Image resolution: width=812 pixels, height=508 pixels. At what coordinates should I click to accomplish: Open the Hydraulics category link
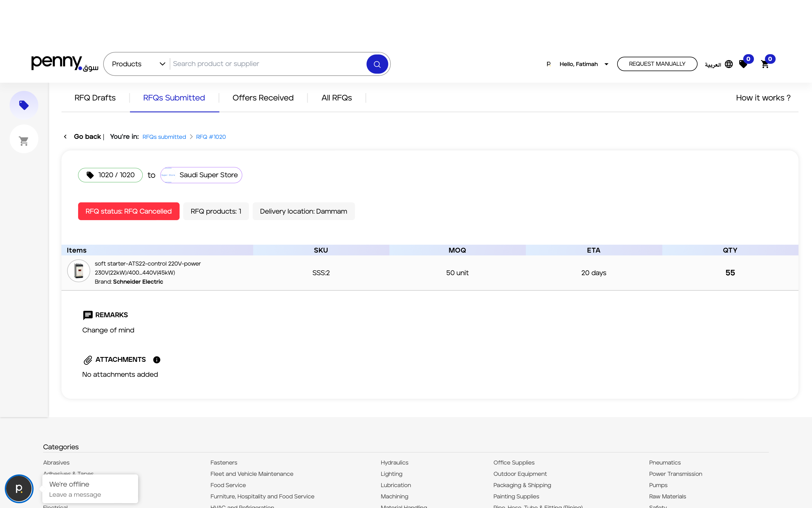tap(395, 463)
